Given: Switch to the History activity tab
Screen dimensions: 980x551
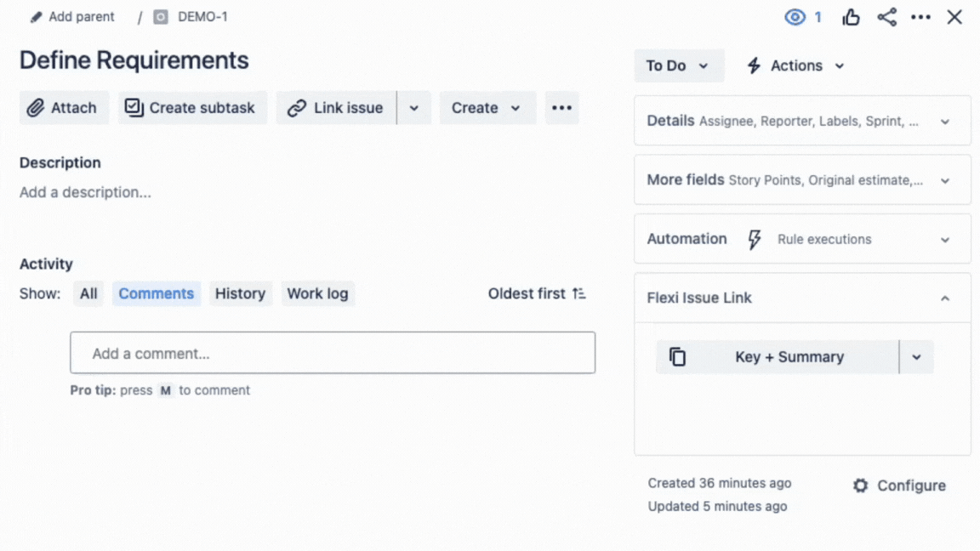Looking at the screenshot, I should point(240,293).
